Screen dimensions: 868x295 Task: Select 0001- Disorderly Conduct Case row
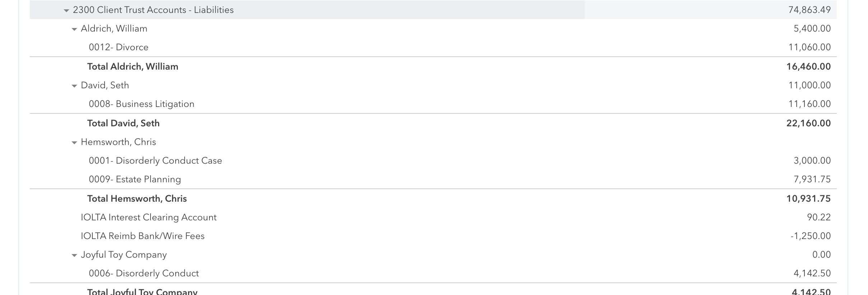155,161
